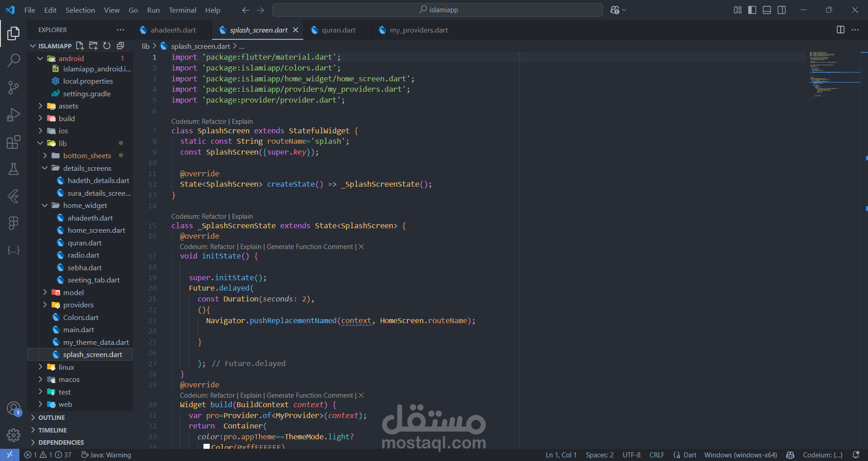
Task: Open the Codeium braces icon in activity bar
Action: coord(14,250)
